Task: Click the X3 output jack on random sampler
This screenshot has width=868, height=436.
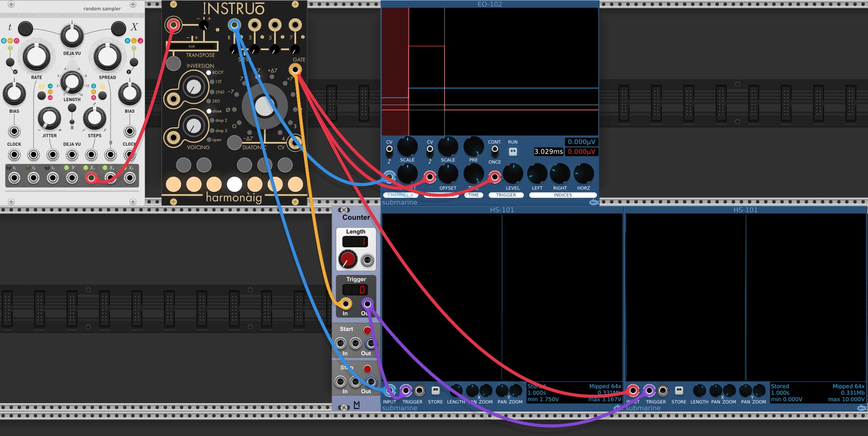Action: [130, 178]
